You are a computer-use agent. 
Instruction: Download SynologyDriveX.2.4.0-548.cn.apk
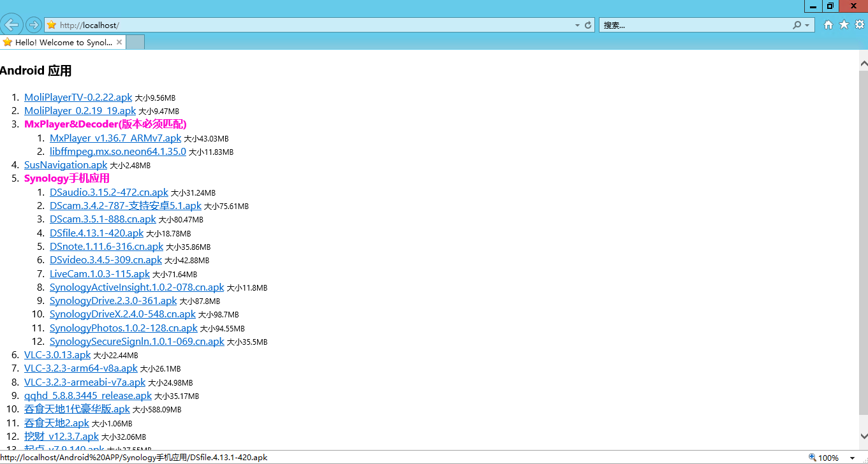point(122,314)
